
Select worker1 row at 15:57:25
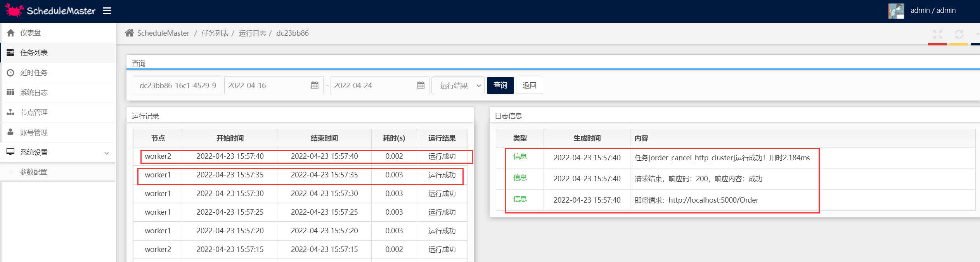pos(300,212)
